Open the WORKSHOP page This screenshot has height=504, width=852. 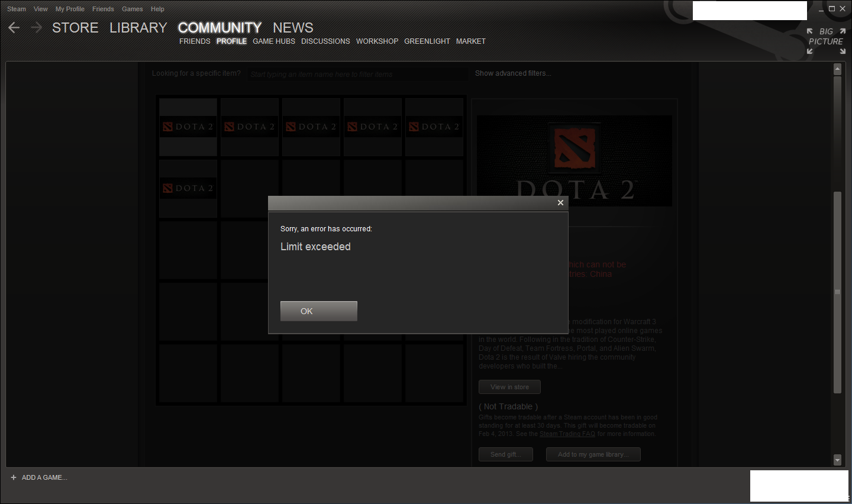click(377, 41)
